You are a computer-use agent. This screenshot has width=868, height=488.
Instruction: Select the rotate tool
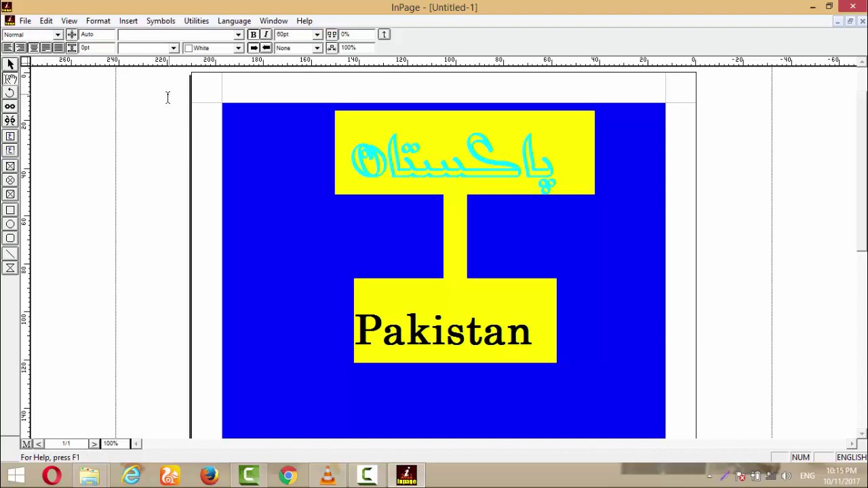coord(10,93)
